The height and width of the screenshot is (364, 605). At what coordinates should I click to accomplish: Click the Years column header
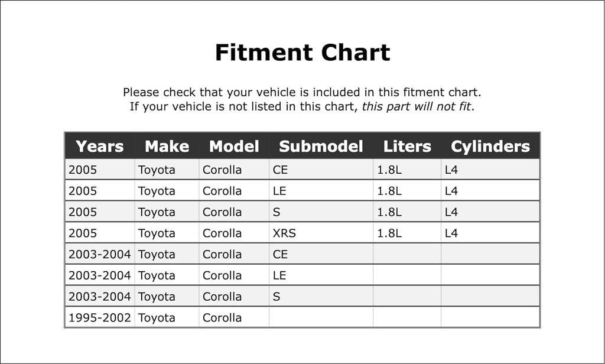pos(99,147)
